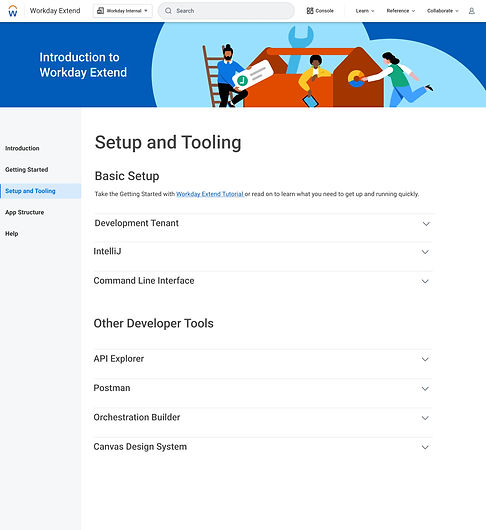Click the Basic Setup heading
486x530 pixels.
[x=127, y=176]
